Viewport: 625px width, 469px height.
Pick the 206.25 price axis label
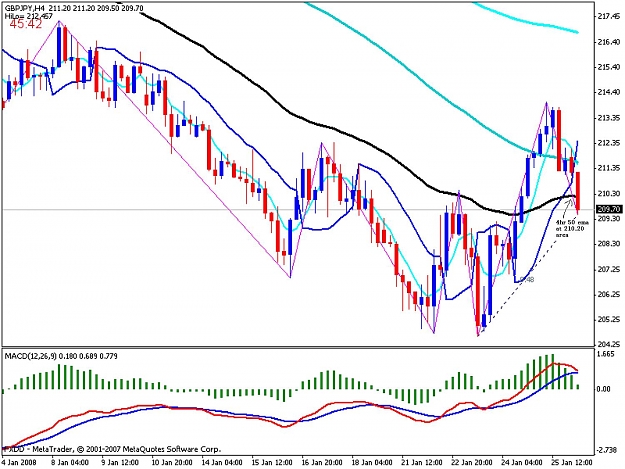609,294
